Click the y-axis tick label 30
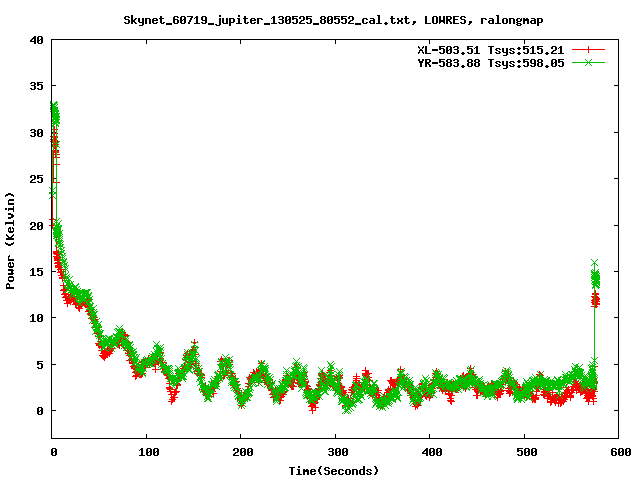 tap(36, 133)
